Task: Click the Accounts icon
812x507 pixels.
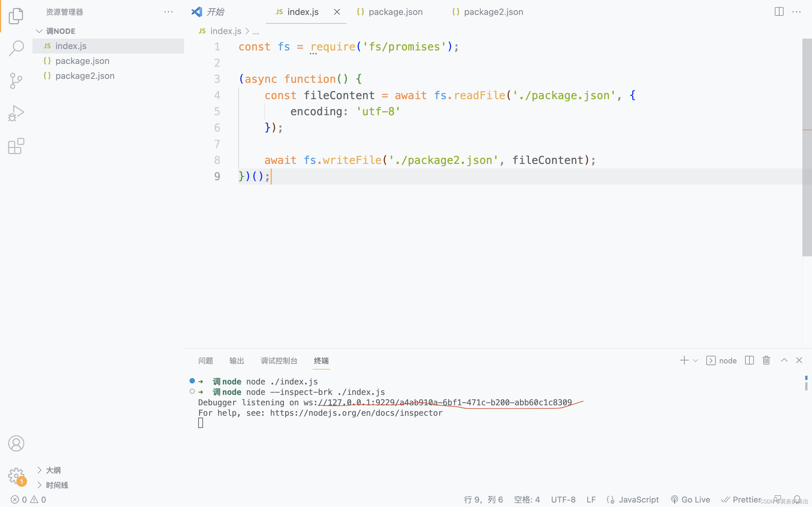Action: tap(16, 443)
